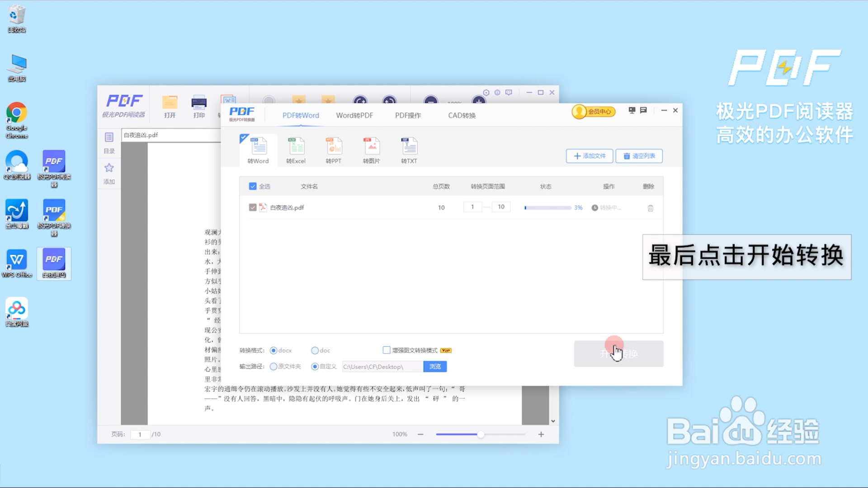Enable 增强图文转换模式 enhanced conversion mode
The height and width of the screenshot is (488, 868).
point(387,350)
